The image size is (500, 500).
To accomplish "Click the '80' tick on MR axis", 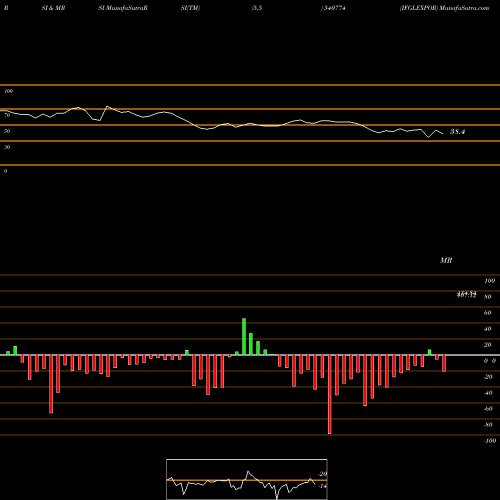I will click(x=488, y=297).
